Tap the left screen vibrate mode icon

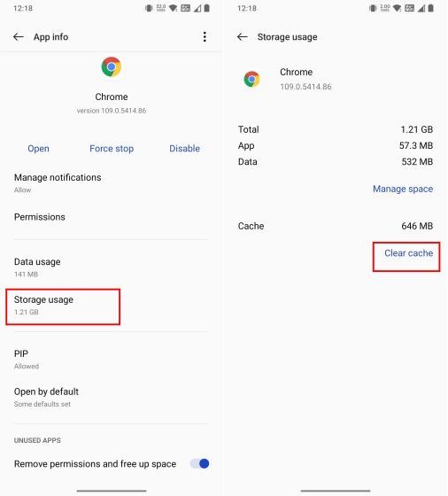point(149,8)
